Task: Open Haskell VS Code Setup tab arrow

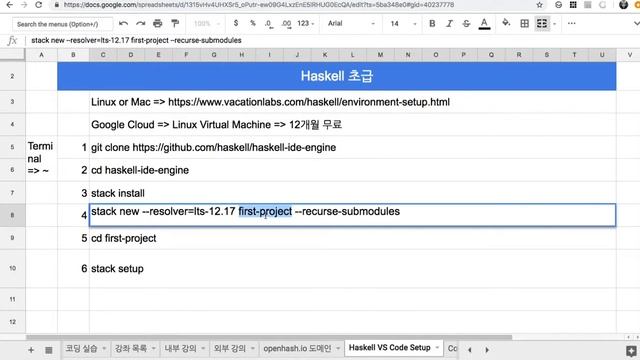Action: [x=437, y=348]
